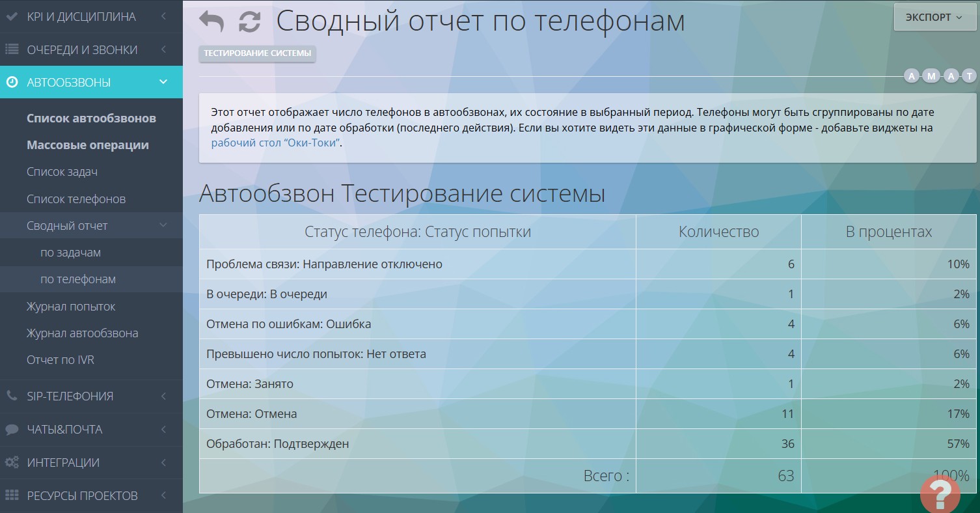Expand the ОЧЕРЕДИ И ЗВОНКИ chevron
This screenshot has width=980, height=513.
tap(163, 49)
